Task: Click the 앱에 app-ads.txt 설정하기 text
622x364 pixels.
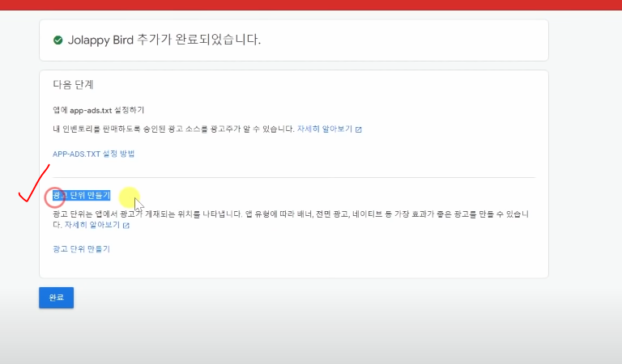Action: (x=98, y=110)
